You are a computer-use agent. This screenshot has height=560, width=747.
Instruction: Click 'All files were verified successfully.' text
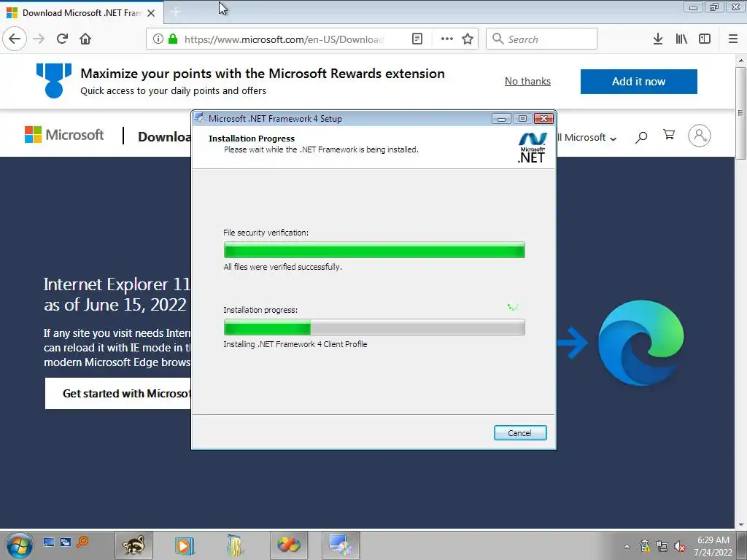coord(282,267)
